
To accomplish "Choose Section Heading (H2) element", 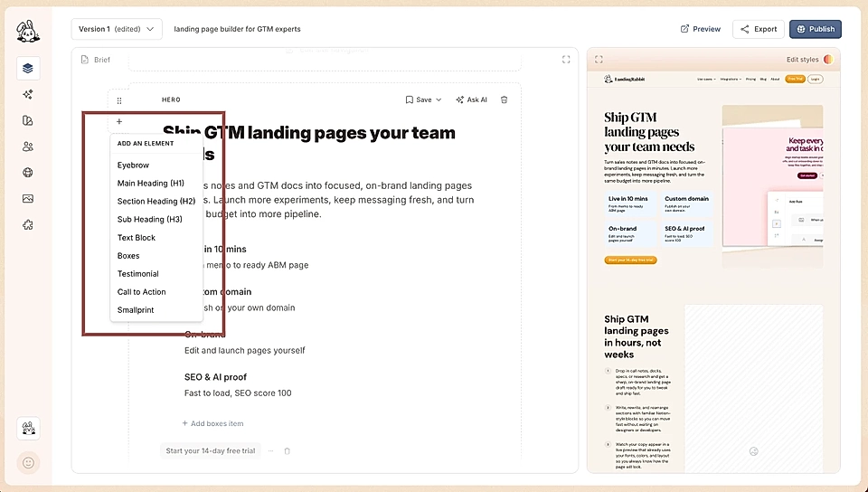I will [x=156, y=202].
